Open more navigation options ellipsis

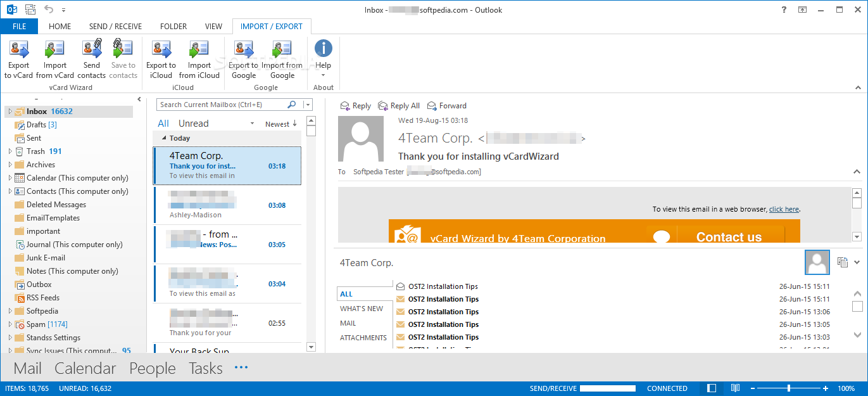click(x=241, y=367)
